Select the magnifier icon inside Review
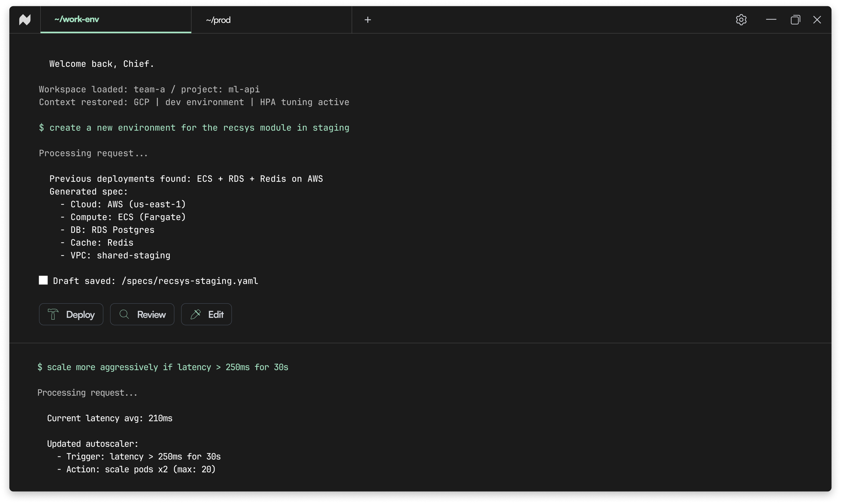 click(124, 314)
